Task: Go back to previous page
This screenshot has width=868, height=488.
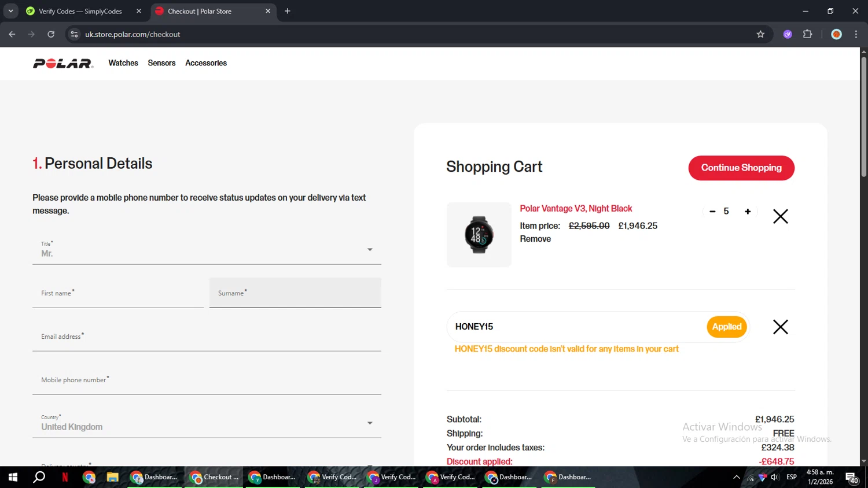Action: pos(12,34)
